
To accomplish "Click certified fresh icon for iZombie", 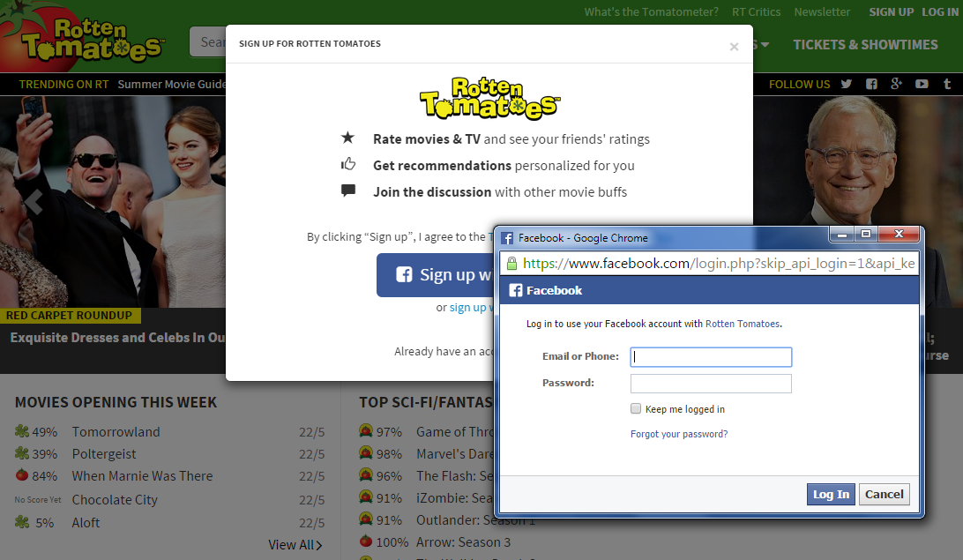I will (x=366, y=497).
